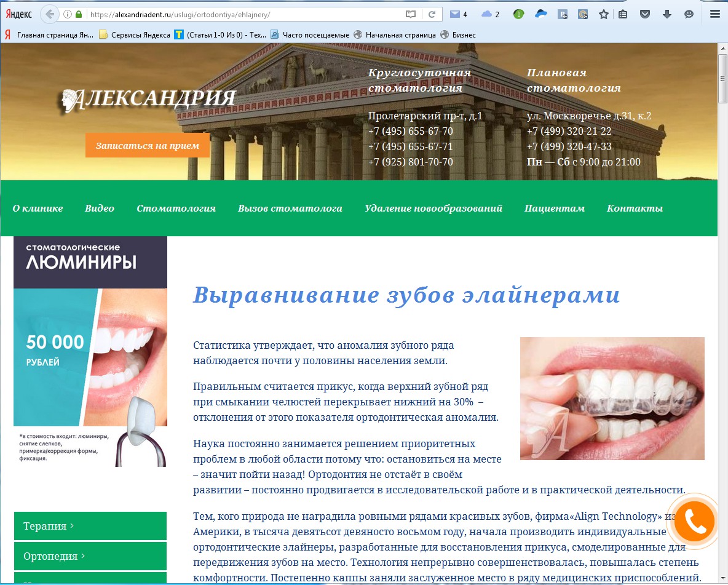Click address 'Пролетарский пр-т, д.1'
Viewport: 728px width, 585px height.
coord(425,116)
